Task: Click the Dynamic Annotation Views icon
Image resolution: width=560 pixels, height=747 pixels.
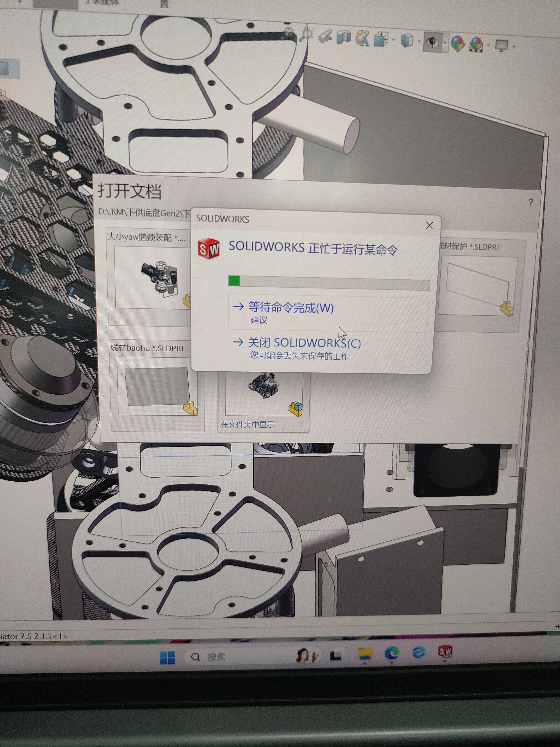Action: (x=362, y=38)
